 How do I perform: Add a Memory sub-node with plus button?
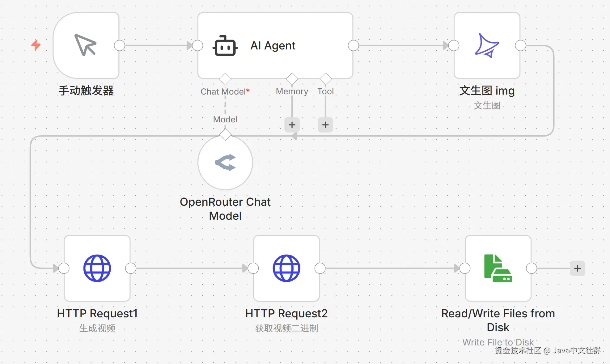(292, 125)
